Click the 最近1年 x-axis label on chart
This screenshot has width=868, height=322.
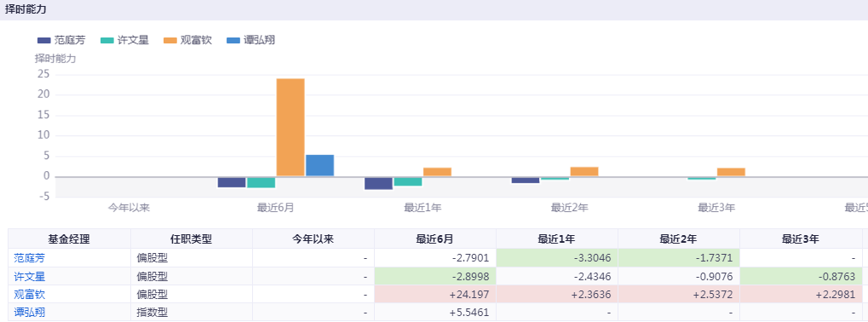click(x=423, y=208)
